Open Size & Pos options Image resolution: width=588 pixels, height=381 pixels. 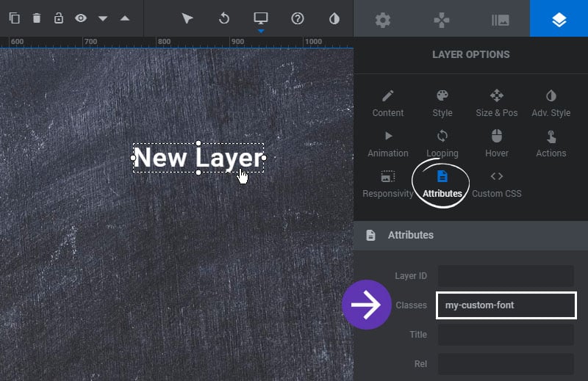[x=497, y=104]
